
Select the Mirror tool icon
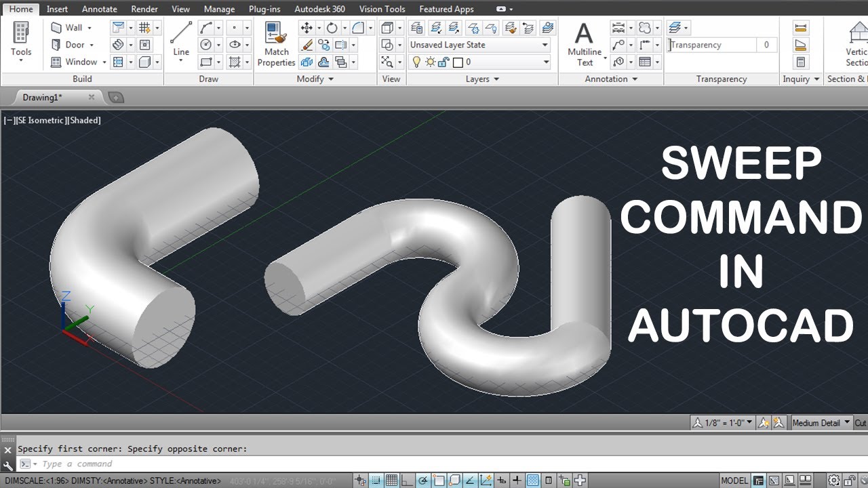[341, 45]
